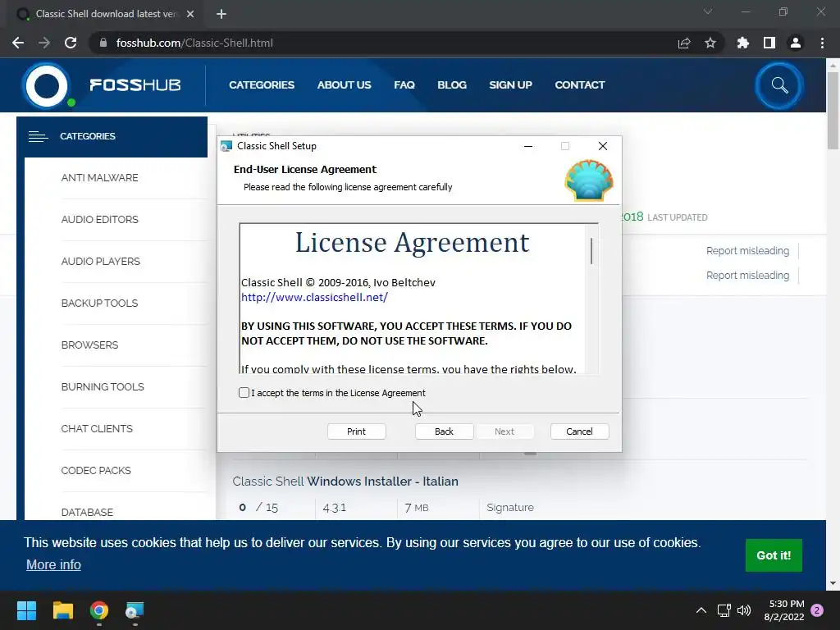Click the page scrollbar down arrow

[833, 583]
